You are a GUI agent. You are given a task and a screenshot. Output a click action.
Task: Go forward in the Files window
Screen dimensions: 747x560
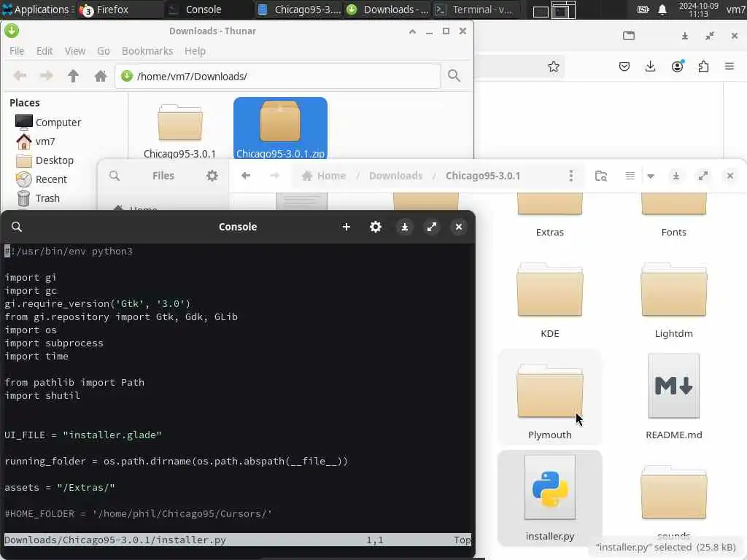[275, 176]
